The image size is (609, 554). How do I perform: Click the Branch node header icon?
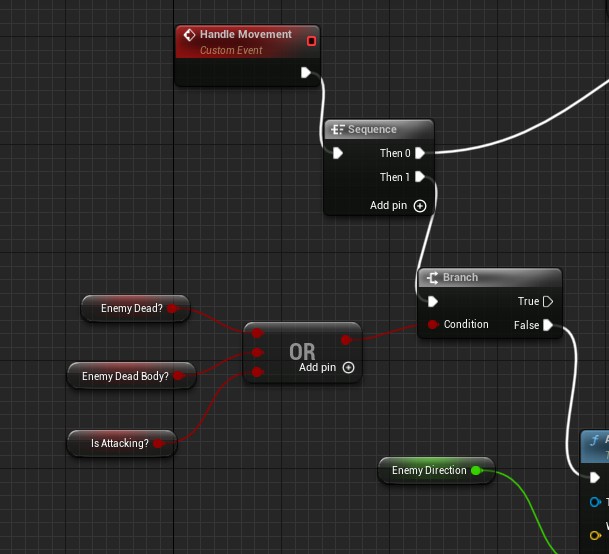tap(432, 277)
